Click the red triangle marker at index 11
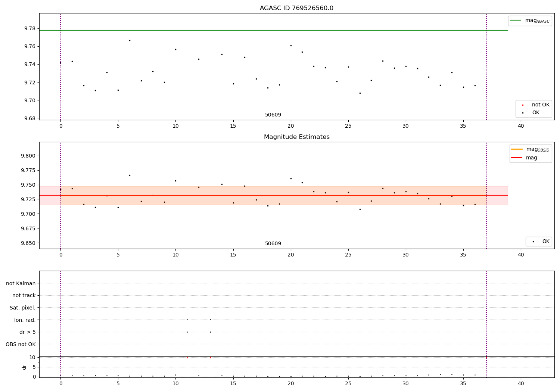This screenshot has height=392, width=560. [x=187, y=357]
